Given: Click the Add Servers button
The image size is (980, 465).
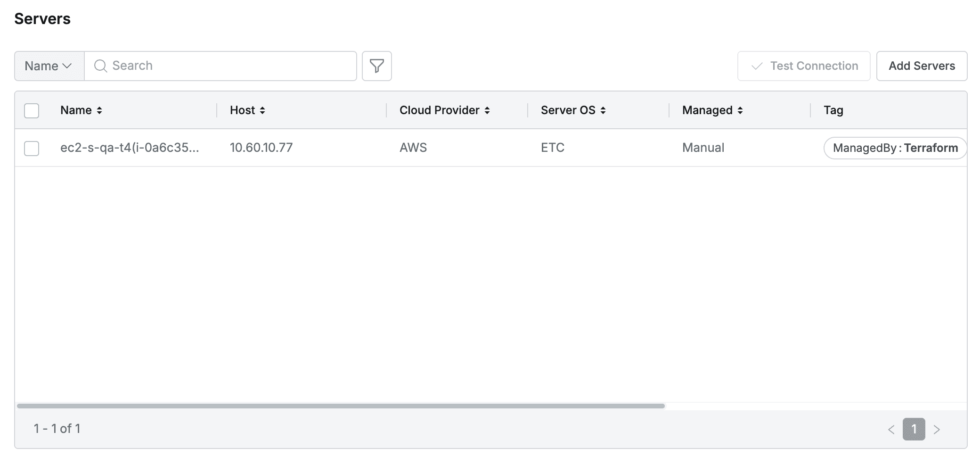Looking at the screenshot, I should 921,66.
